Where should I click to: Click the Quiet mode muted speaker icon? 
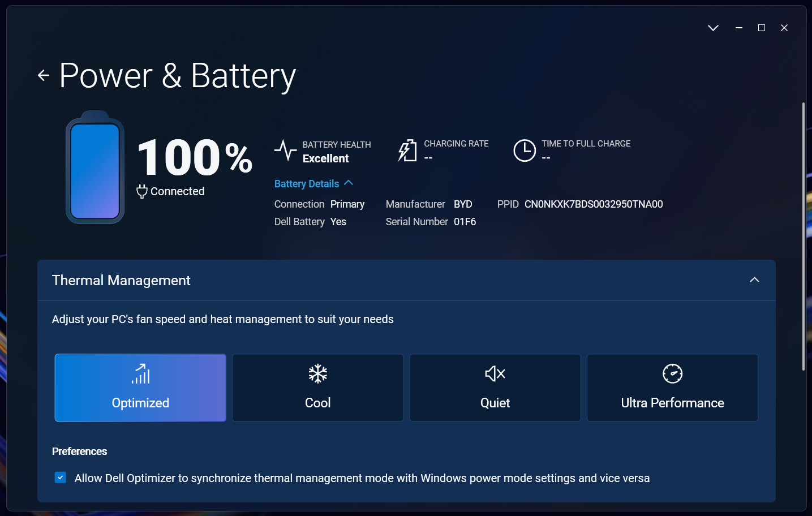pos(495,373)
